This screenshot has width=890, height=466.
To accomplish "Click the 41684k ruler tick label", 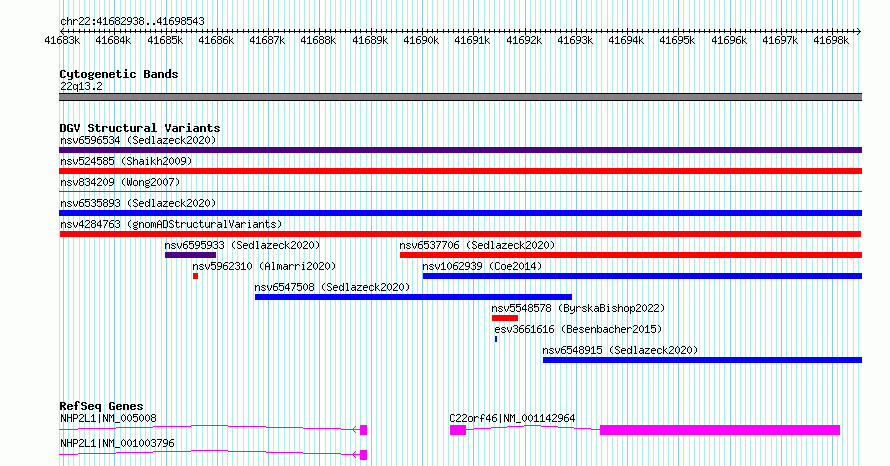I will pos(113,40).
